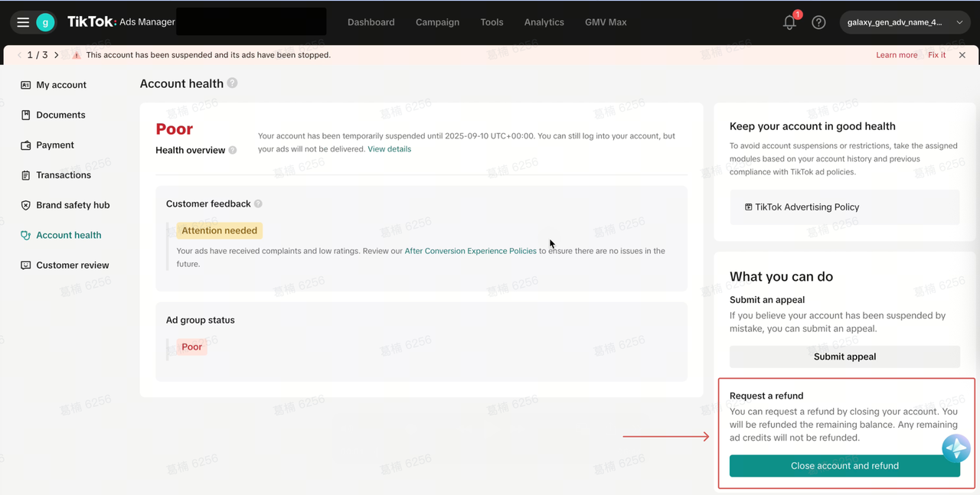Open Brand safety hub in sidebar
Screen dimensions: 980x495
pyautogui.click(x=73, y=205)
